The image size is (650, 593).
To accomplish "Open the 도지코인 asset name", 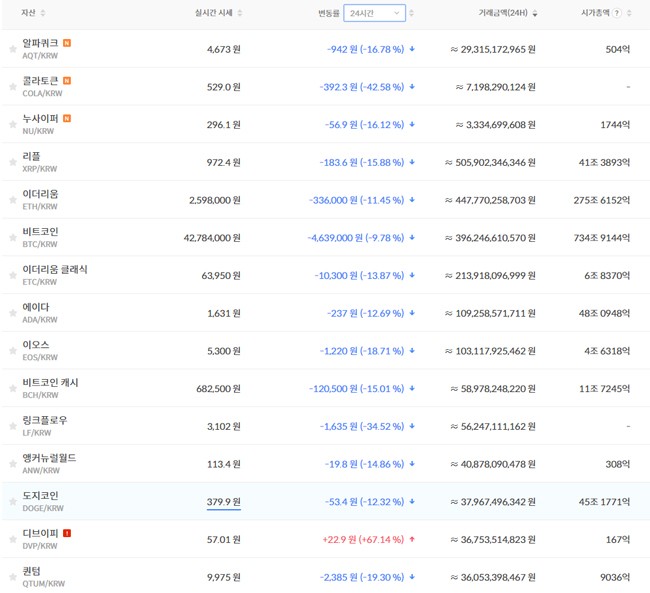I will tap(40, 496).
